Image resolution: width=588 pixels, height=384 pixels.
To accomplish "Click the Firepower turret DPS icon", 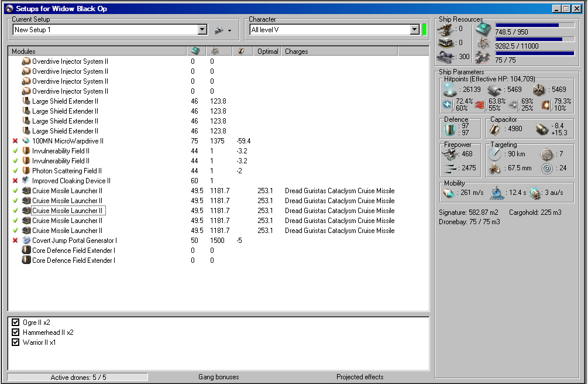I will coord(449,155).
